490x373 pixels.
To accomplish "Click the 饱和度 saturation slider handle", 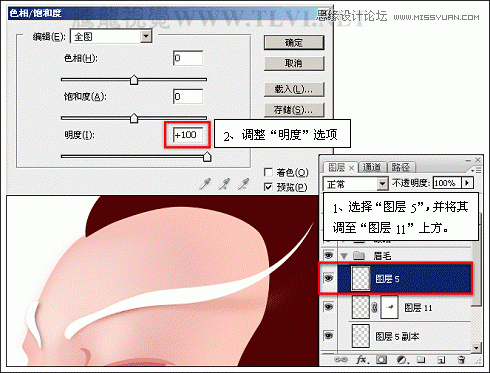I will [134, 118].
